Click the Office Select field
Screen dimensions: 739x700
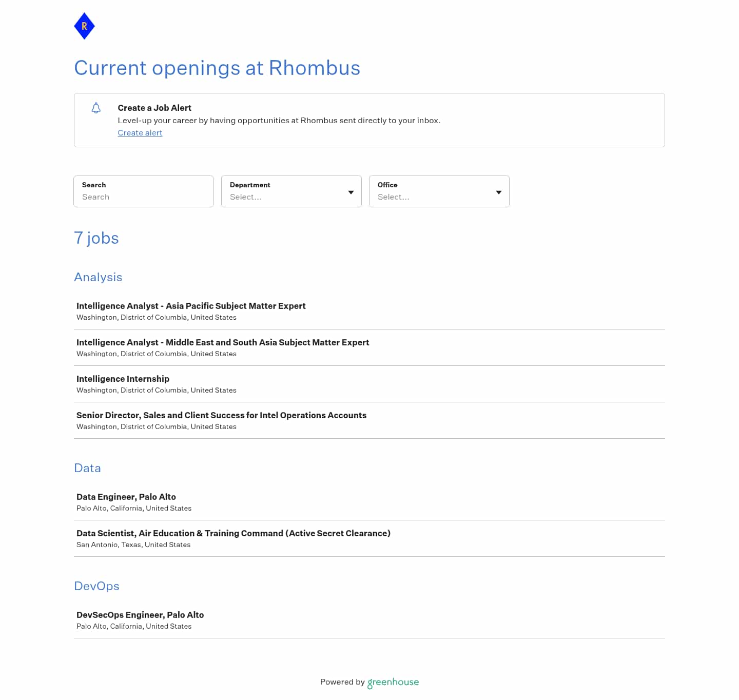(x=433, y=197)
